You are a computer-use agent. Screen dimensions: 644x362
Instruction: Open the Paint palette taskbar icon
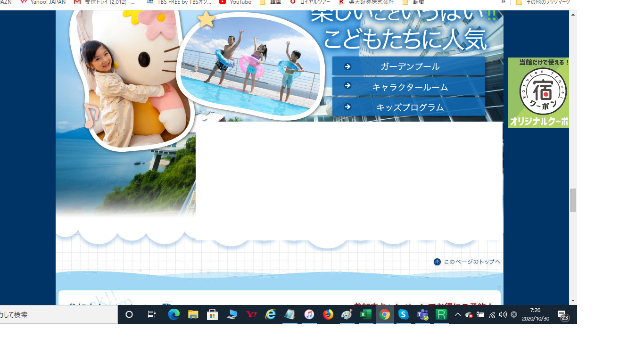point(347,314)
